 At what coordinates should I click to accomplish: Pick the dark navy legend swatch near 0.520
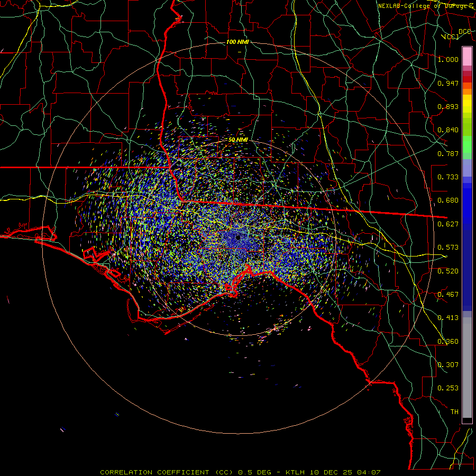point(467,268)
